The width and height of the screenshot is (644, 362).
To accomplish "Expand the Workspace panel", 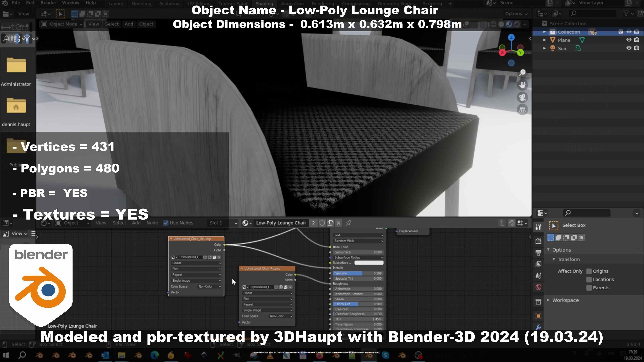I will pos(548,300).
